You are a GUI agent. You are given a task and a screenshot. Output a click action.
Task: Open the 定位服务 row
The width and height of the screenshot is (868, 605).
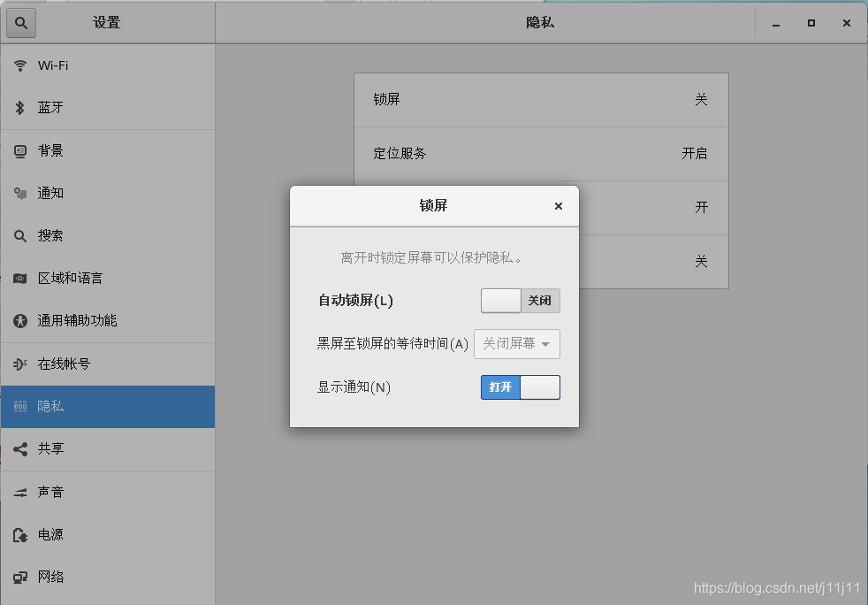pos(541,154)
